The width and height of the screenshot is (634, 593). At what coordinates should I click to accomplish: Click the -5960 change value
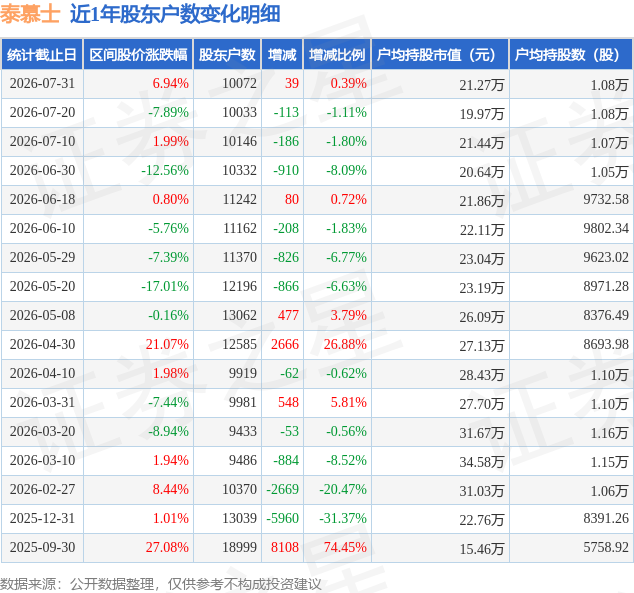click(x=282, y=518)
